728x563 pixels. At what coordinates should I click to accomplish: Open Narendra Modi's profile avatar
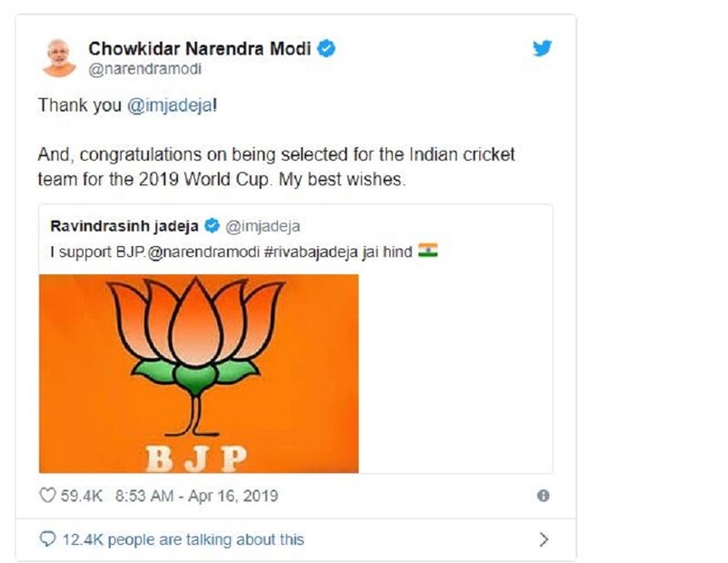[59, 57]
